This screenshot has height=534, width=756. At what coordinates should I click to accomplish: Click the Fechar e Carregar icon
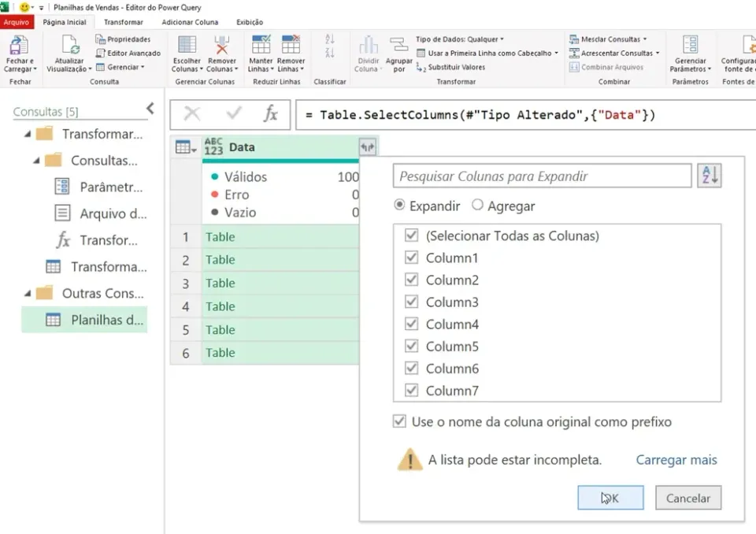coord(19,46)
